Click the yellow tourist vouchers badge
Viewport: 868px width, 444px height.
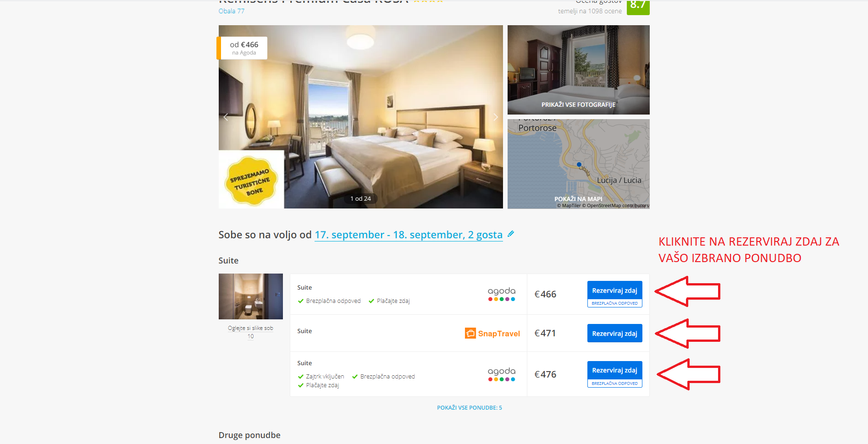251,180
